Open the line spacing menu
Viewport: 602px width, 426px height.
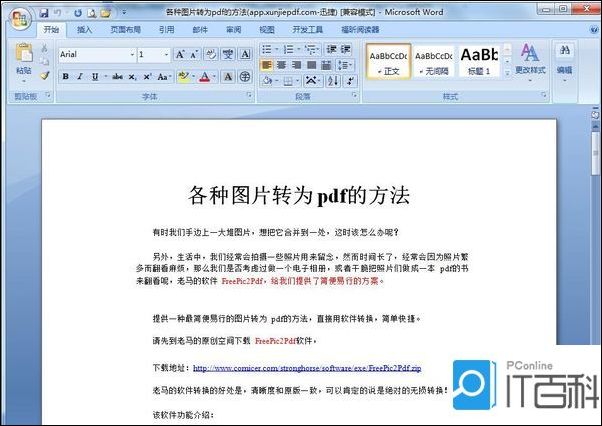tap(344, 65)
